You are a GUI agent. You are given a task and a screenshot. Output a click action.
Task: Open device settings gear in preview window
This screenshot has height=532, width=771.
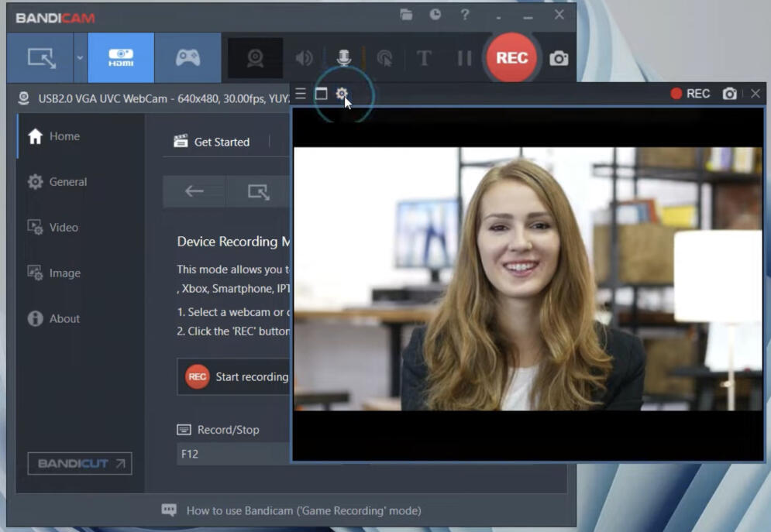tap(342, 94)
